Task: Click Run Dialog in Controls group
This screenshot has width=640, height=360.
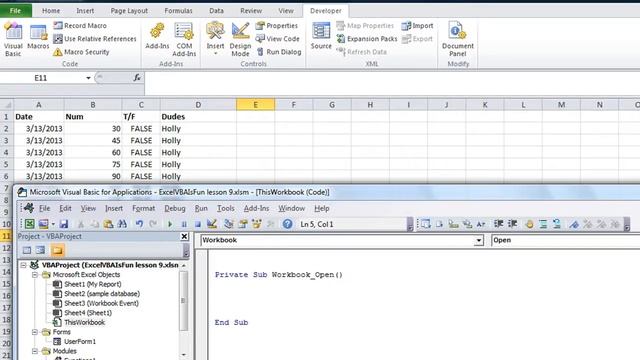Action: click(x=279, y=52)
